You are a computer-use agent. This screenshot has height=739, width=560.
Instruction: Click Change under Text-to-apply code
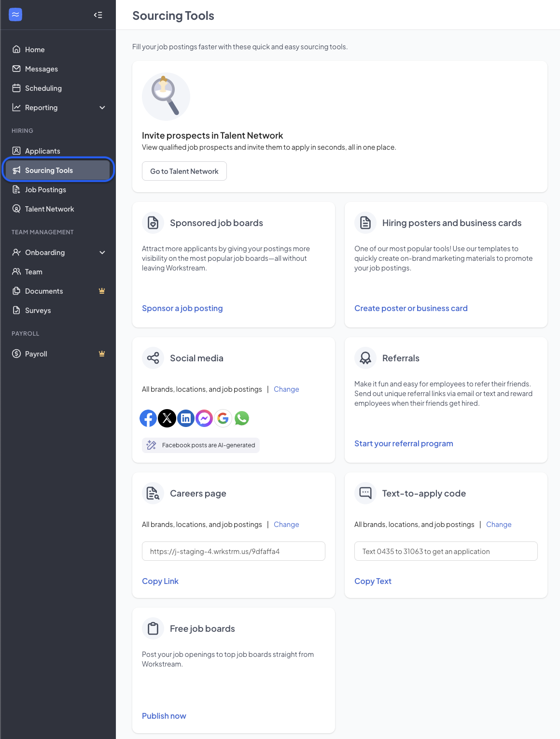pos(499,525)
